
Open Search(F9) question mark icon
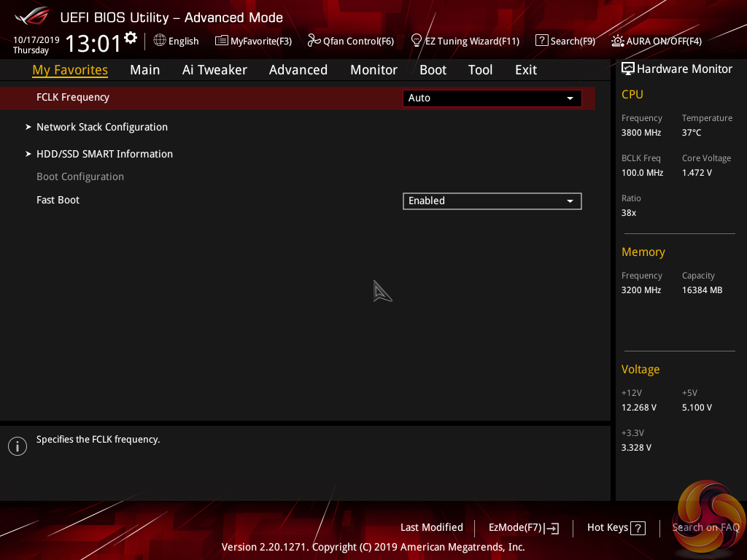click(x=541, y=41)
